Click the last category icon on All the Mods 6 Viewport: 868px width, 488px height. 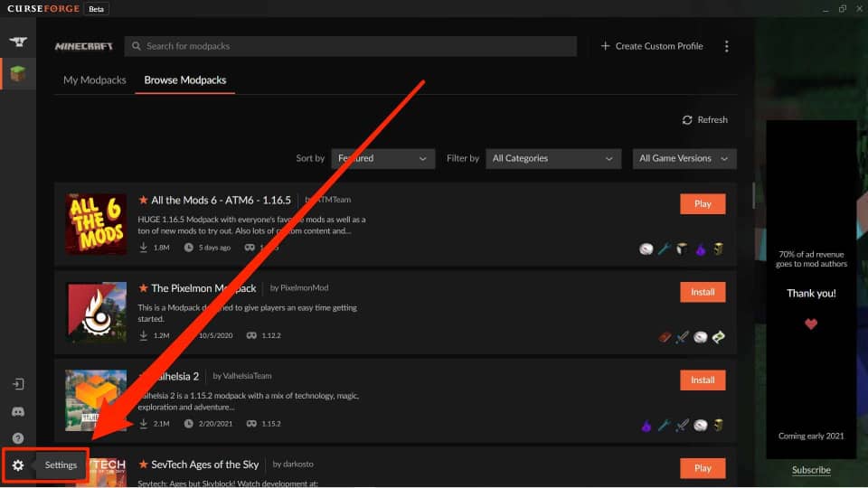[718, 249]
